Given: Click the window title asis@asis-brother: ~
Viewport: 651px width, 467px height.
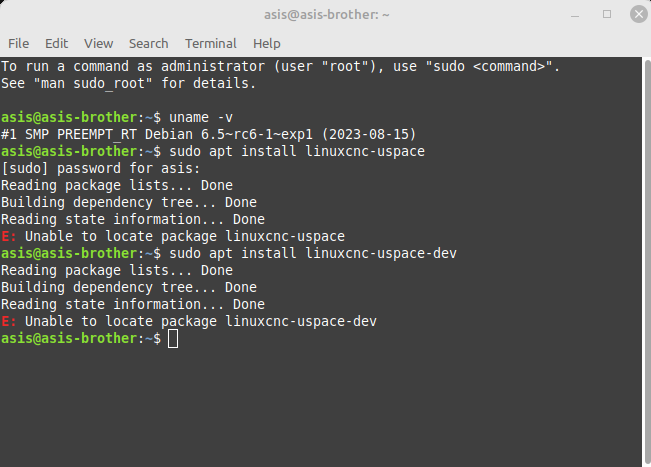Looking at the screenshot, I should (327, 15).
